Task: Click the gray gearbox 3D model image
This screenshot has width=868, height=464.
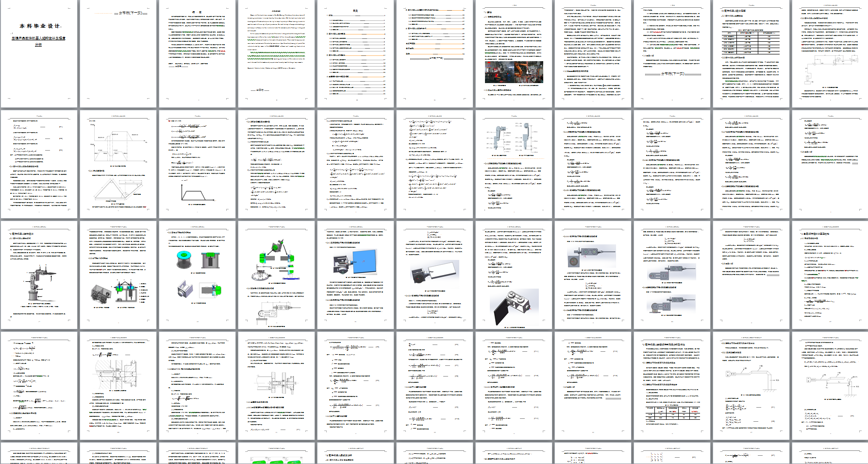Action: (101, 293)
